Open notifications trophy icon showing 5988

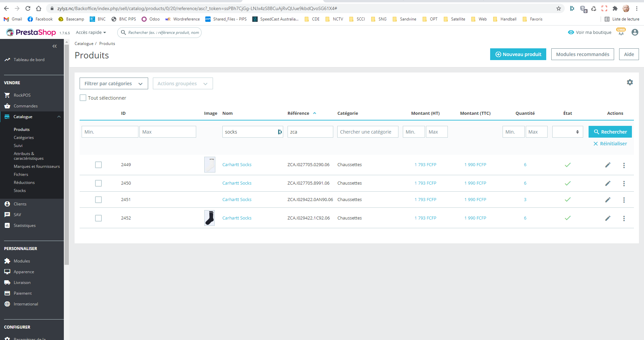click(x=621, y=32)
